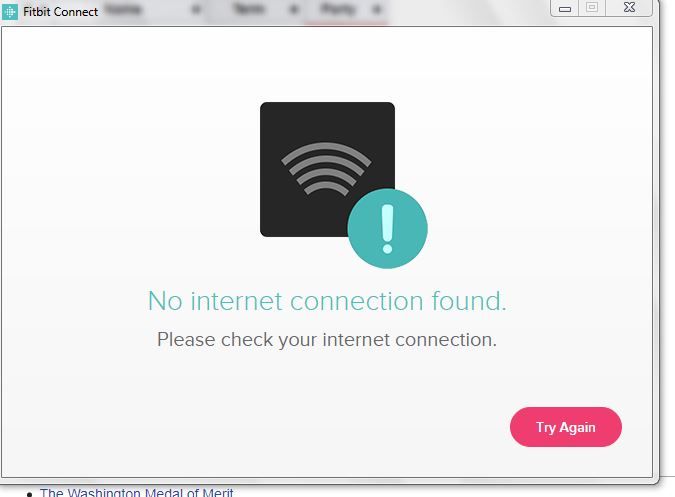
Task: Close the Fitbit Connect window
Action: (629, 8)
